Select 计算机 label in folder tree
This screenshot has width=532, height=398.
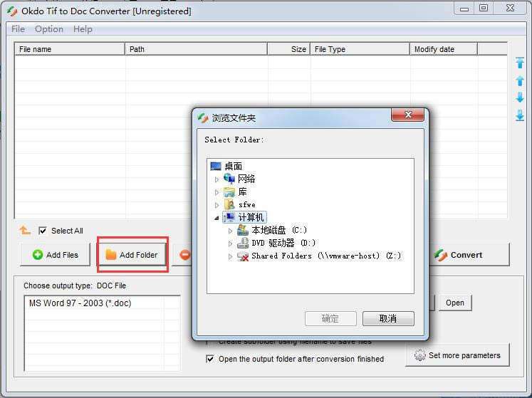(251, 217)
